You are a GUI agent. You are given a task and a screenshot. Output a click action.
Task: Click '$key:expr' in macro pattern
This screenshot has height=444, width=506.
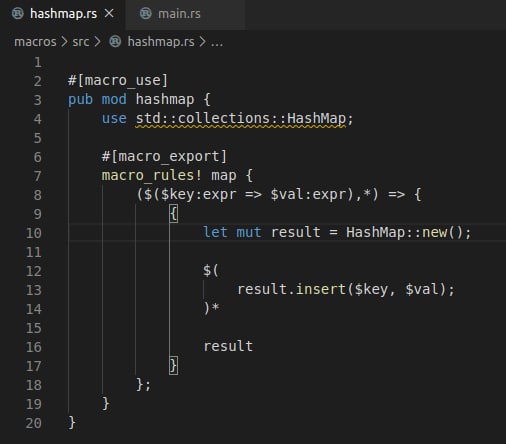(199, 195)
